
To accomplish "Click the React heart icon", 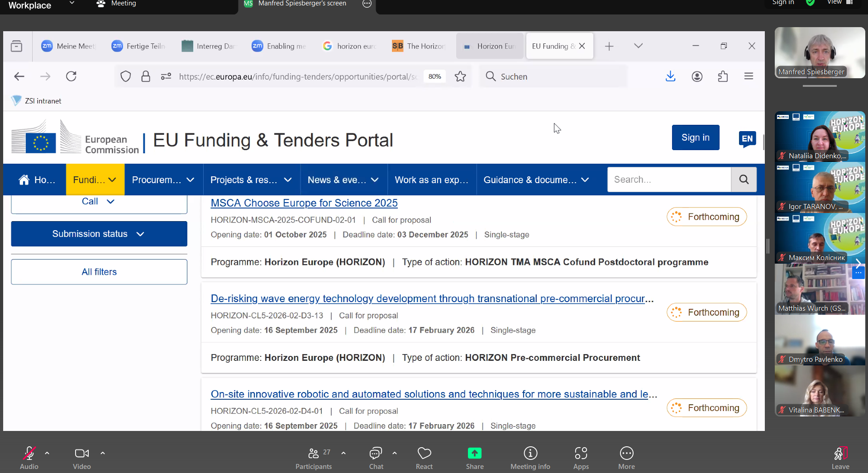I will [424, 454].
